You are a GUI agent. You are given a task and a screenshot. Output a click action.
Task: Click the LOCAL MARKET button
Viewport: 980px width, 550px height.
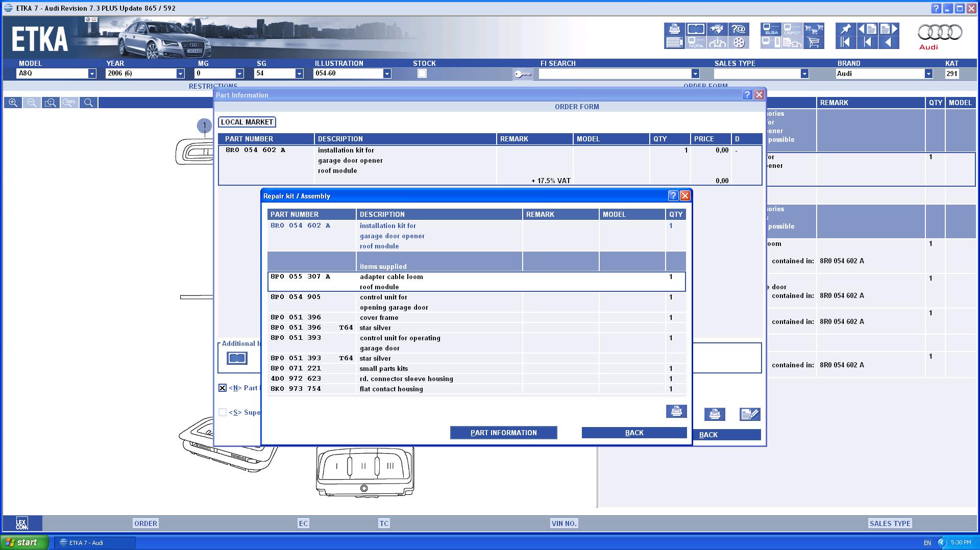[247, 122]
